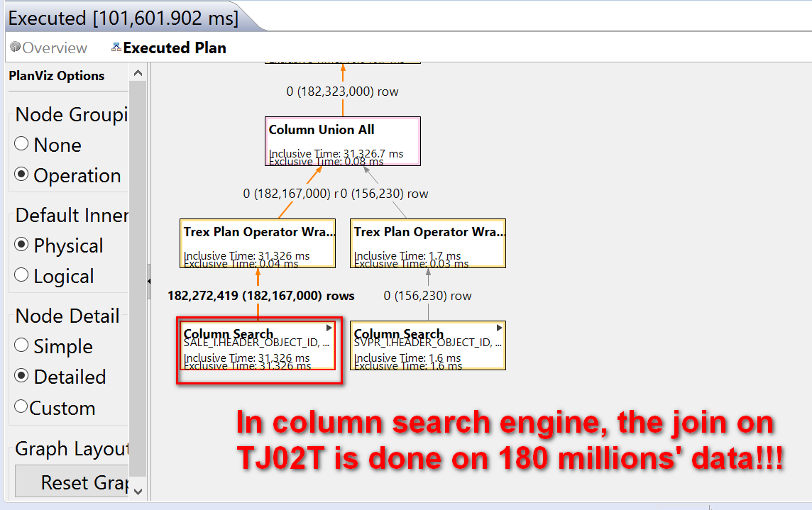Click the PlanViz Options heading
This screenshot has height=510, width=812.
[57, 76]
